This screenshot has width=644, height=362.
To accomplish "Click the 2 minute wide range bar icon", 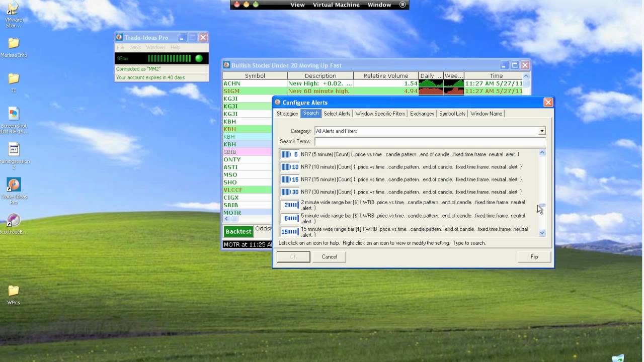I will (x=290, y=205).
